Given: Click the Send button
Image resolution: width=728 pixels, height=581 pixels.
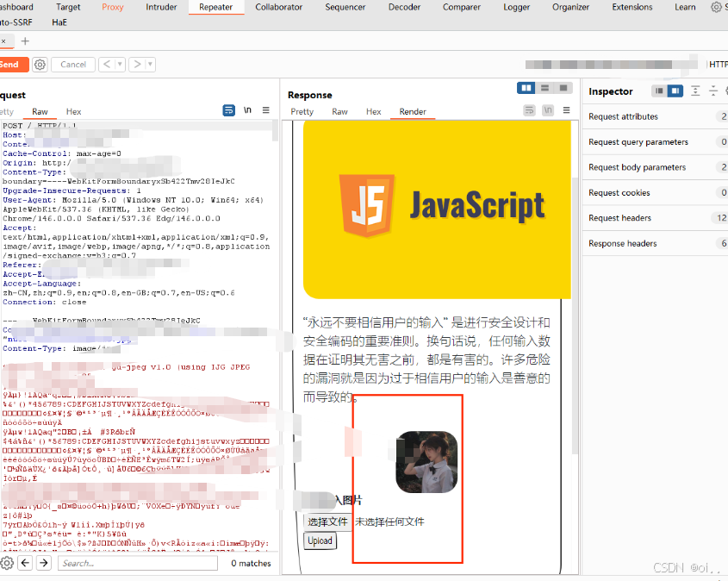Looking at the screenshot, I should pyautogui.click(x=13, y=65).
